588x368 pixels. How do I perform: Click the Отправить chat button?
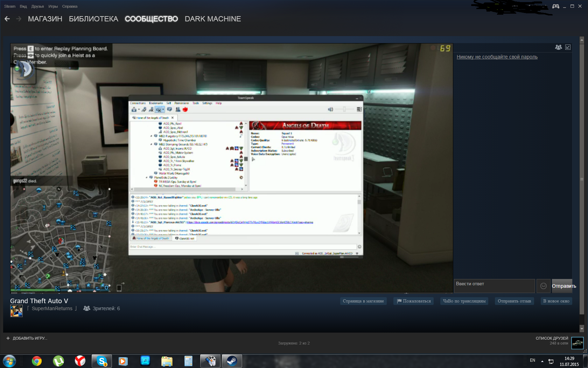[562, 286]
